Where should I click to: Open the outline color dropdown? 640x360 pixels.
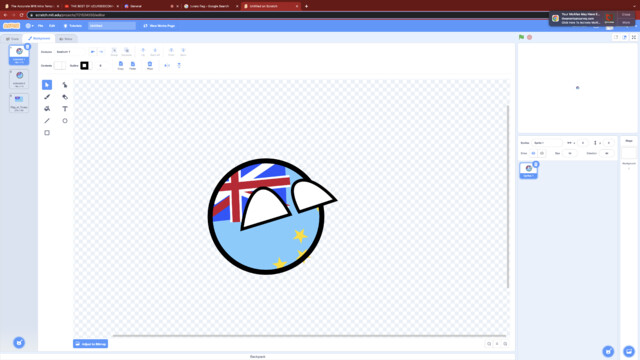84,65
